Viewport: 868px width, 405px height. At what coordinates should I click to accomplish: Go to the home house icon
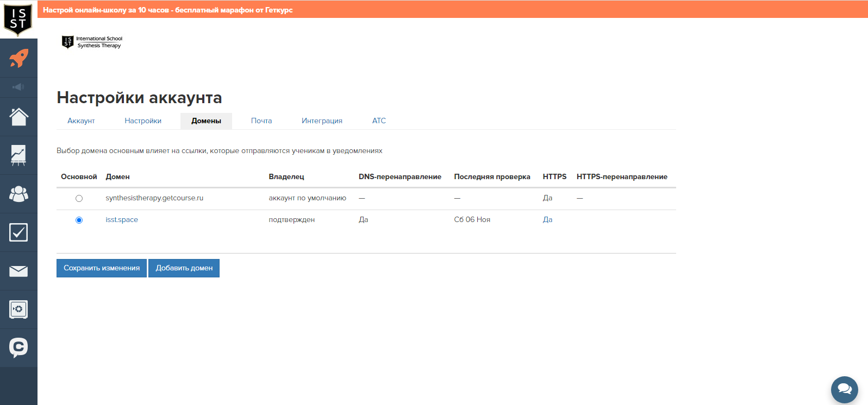18,117
